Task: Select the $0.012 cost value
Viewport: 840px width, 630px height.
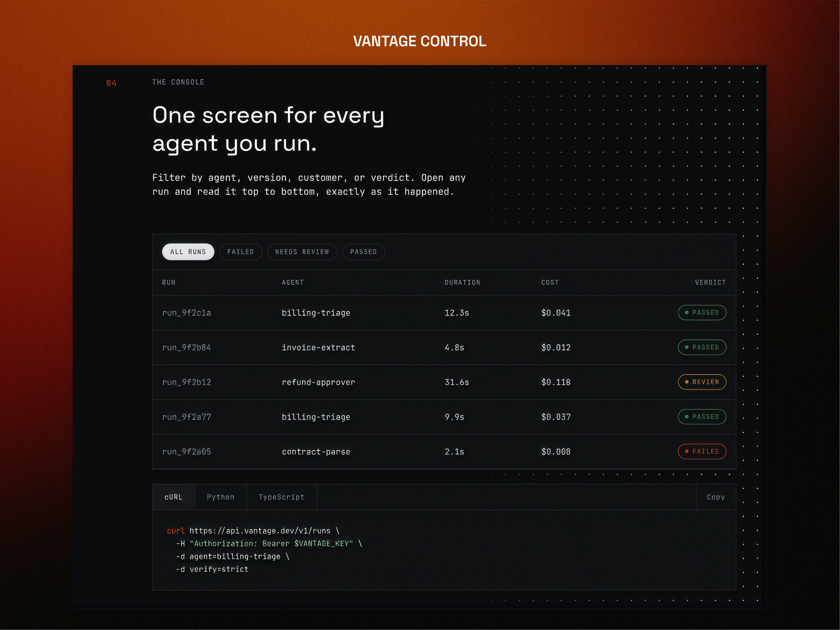Action: coord(556,348)
